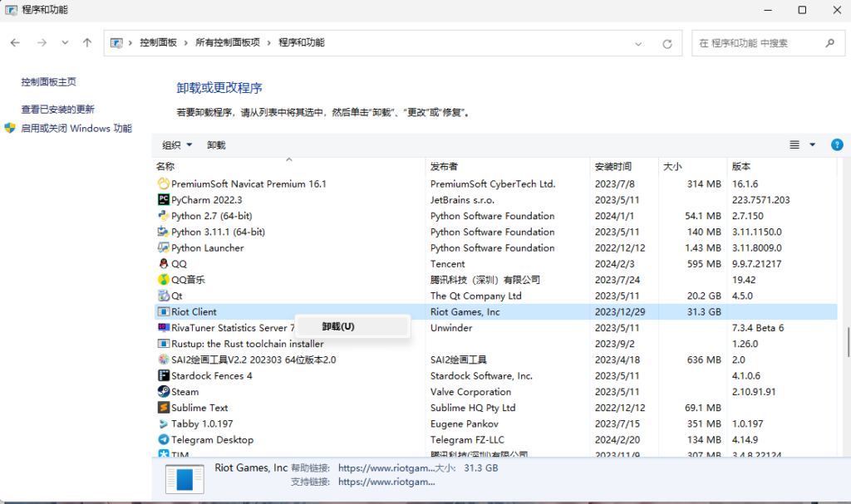The width and height of the screenshot is (851, 504).
Task: Open the 组织 dropdown menu
Action: tap(177, 145)
